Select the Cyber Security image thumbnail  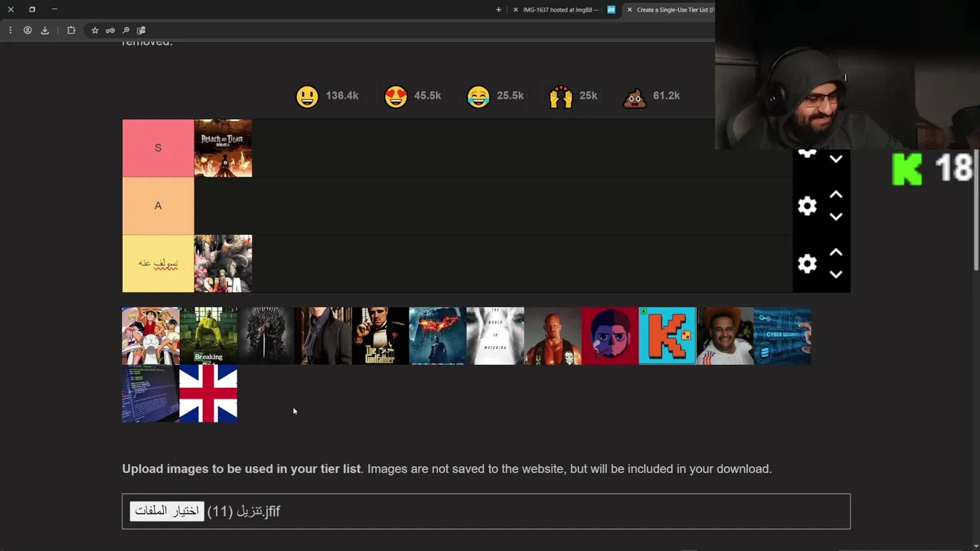[x=782, y=336]
